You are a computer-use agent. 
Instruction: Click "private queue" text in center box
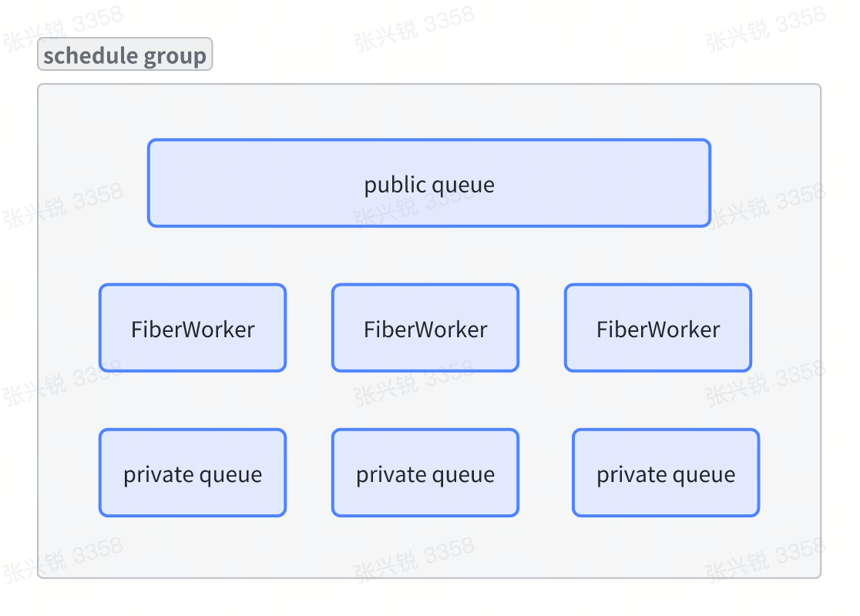(425, 474)
